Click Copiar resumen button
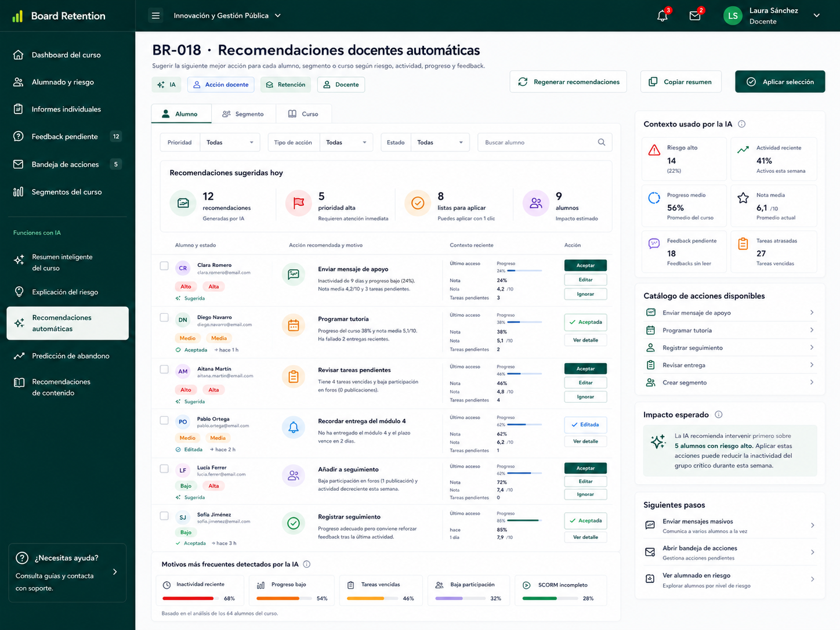Viewport: 840px width, 630px height. (x=680, y=82)
